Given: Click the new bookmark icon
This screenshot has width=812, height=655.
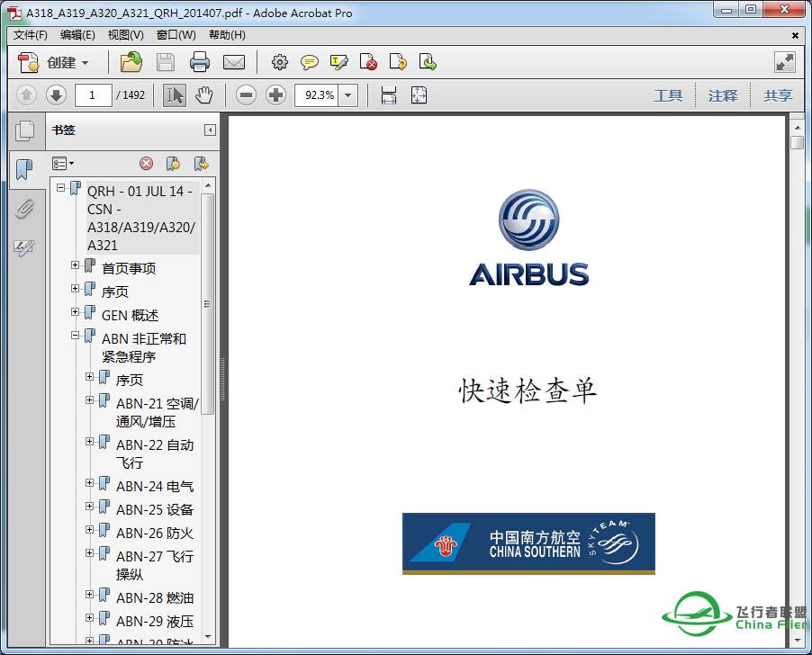Looking at the screenshot, I should [174, 163].
